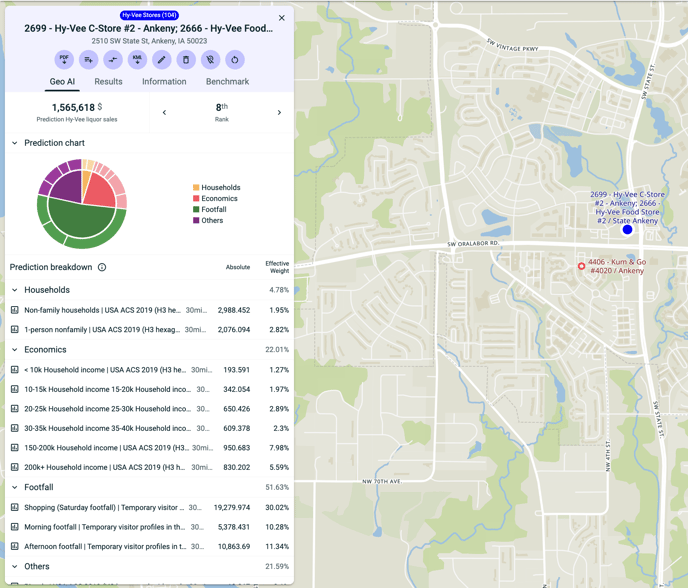Click the add-to-list icon
Viewport: 688px width, 588px height.
[x=89, y=60]
